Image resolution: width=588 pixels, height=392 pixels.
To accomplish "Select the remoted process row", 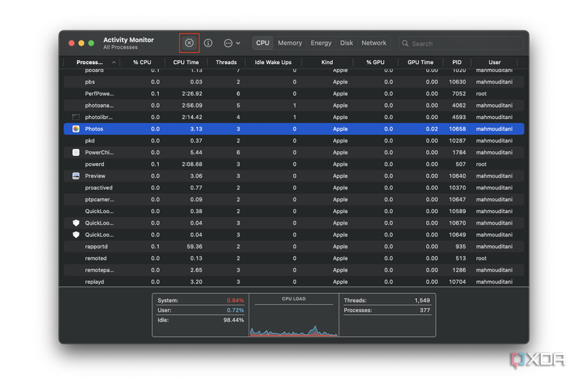I will point(294,259).
